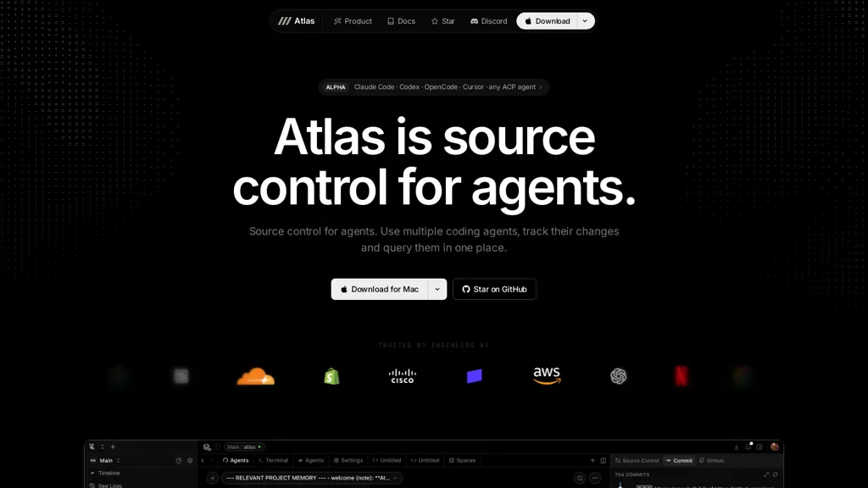Open the Docs nav item
The width and height of the screenshot is (868, 488).
(401, 21)
